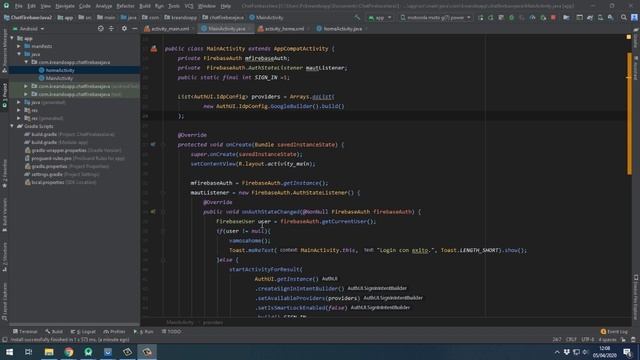Open Windows notification center icon
Viewport: 640px width, 360px height.
(x=628, y=352)
